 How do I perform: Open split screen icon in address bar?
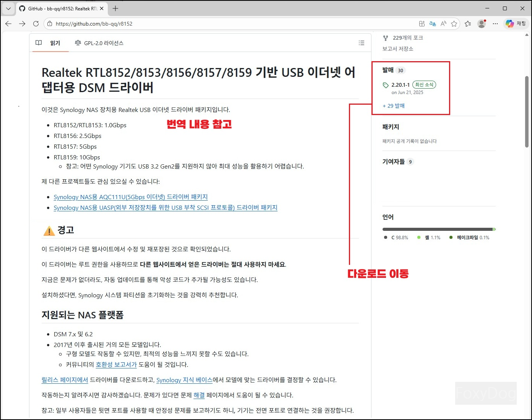coord(422,24)
